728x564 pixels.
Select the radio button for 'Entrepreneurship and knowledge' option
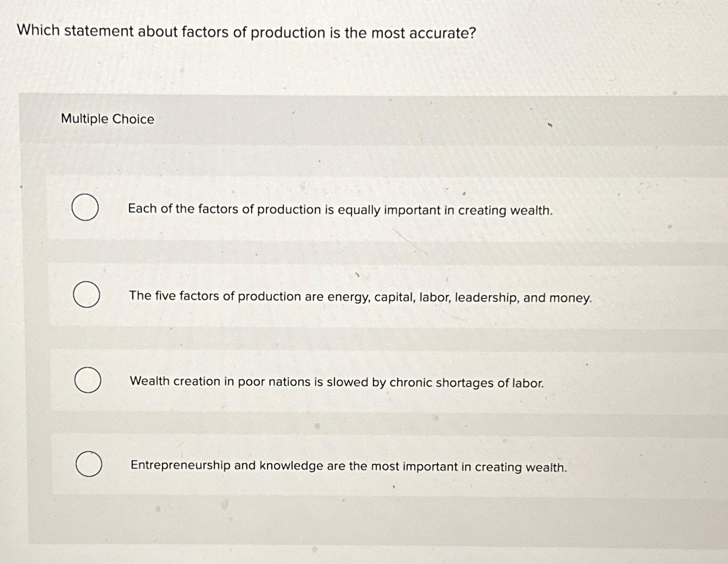pos(89,464)
